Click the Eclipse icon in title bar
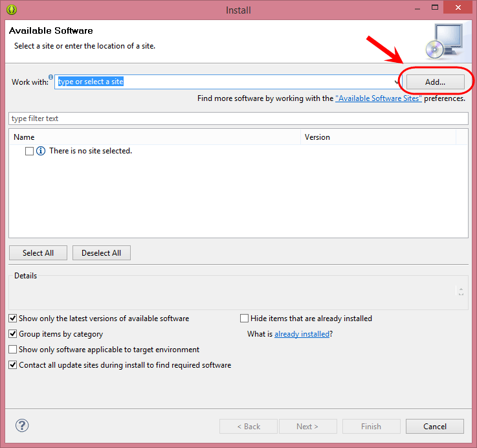This screenshot has width=477, height=448. point(12,10)
